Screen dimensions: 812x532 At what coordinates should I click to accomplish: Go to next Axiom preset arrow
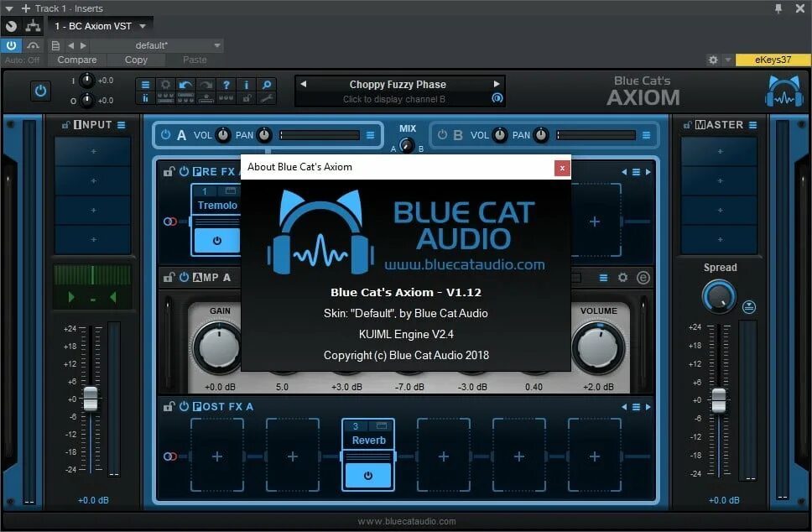coord(496,84)
